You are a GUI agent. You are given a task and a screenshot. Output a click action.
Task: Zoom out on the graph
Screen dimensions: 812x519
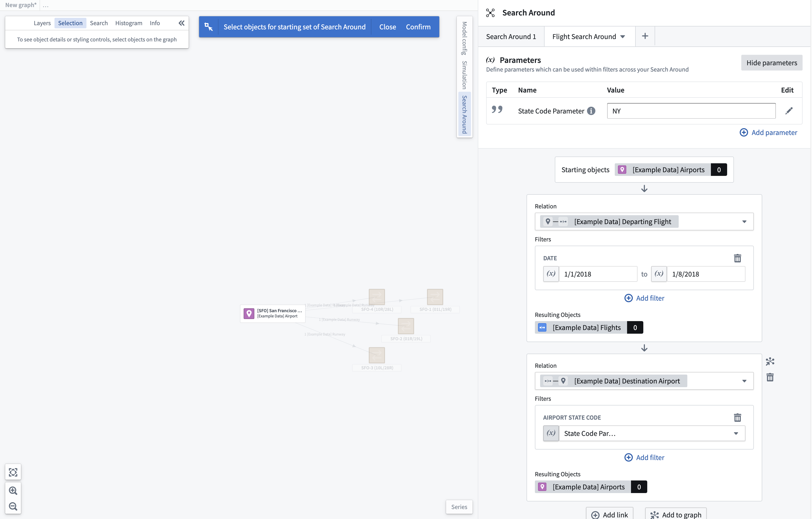(x=13, y=506)
